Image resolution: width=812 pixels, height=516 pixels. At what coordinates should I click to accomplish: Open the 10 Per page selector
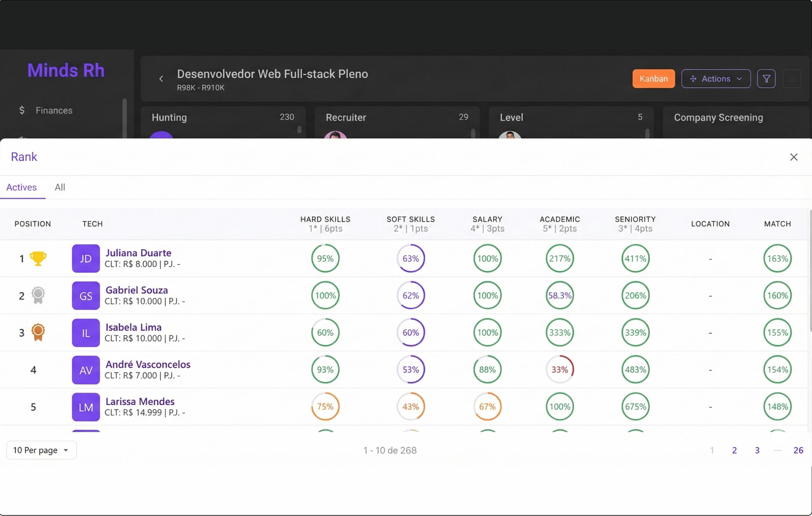[41, 450]
